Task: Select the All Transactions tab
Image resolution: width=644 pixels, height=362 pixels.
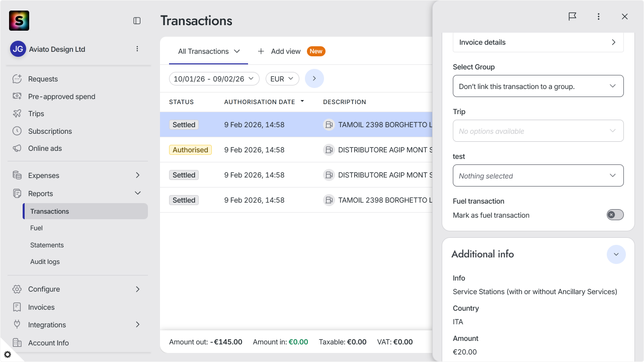Action: coord(209,51)
